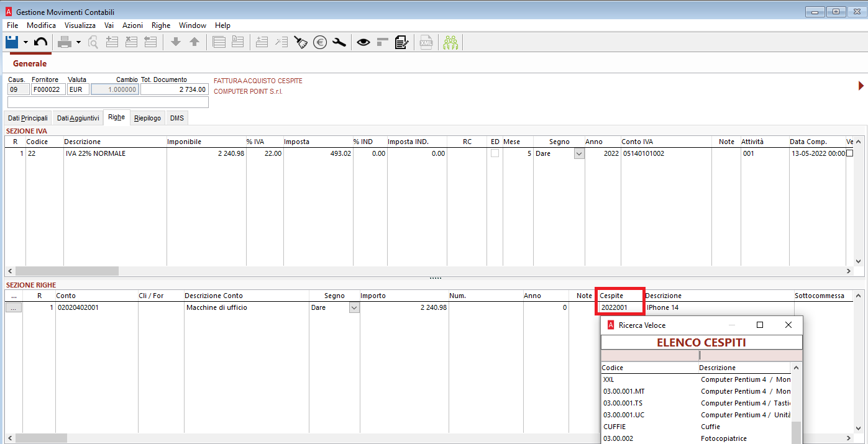The height and width of the screenshot is (444, 868).
Task: Select 03.00.002 Fotocopiatrice in the list
Action: tap(696, 438)
